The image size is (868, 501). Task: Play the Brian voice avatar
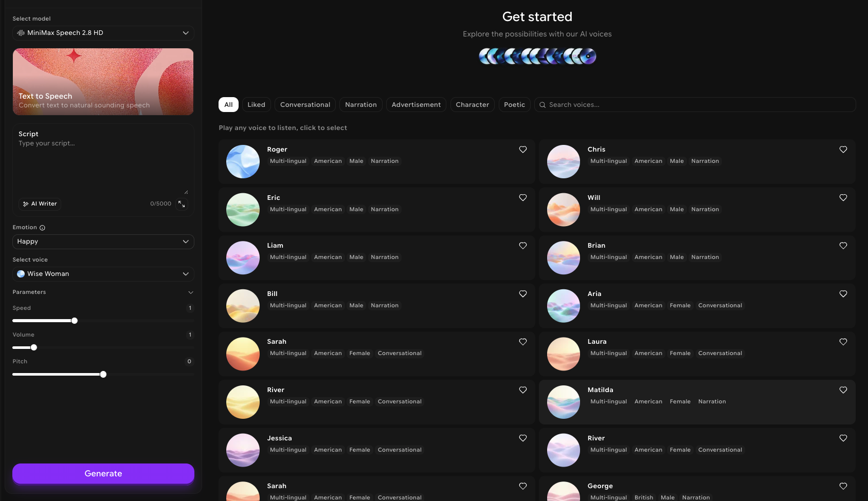tap(564, 257)
